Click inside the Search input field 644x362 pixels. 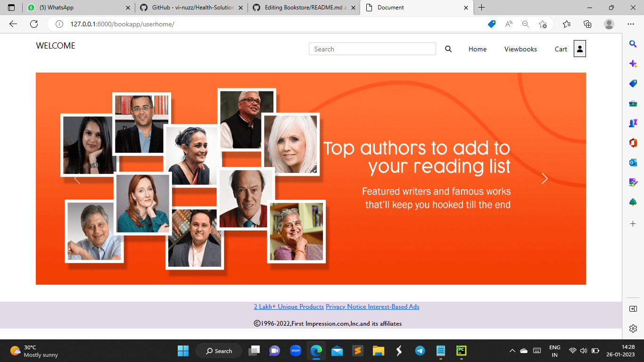[x=372, y=49]
